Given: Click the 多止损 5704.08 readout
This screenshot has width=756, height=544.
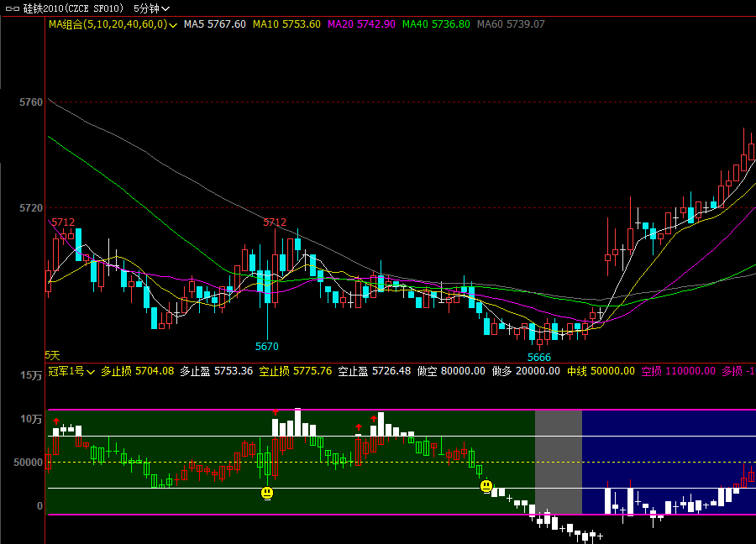Looking at the screenshot, I should (x=137, y=370).
